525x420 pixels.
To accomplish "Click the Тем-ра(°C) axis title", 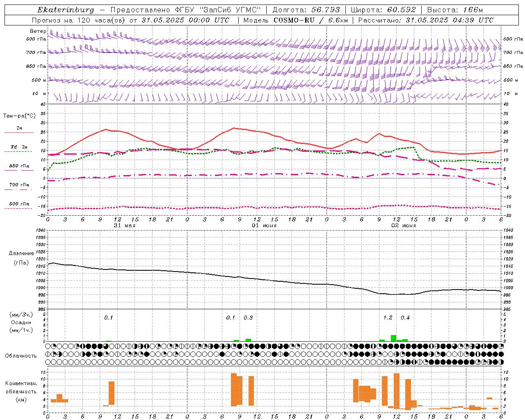I will click(x=19, y=116).
